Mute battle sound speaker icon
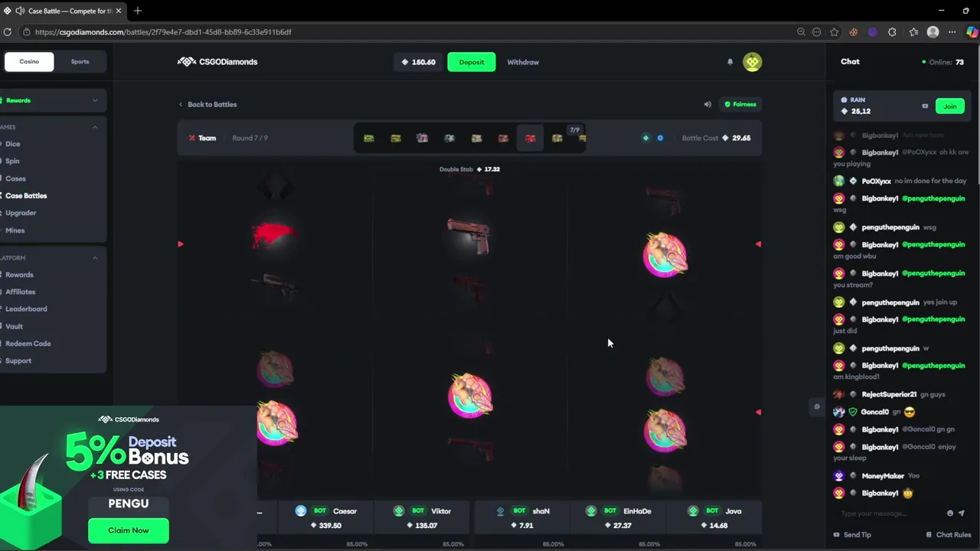The height and width of the screenshot is (551, 980). coord(707,104)
